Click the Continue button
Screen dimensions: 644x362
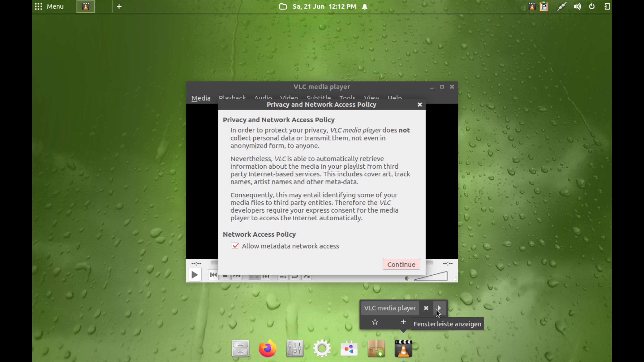[401, 264]
